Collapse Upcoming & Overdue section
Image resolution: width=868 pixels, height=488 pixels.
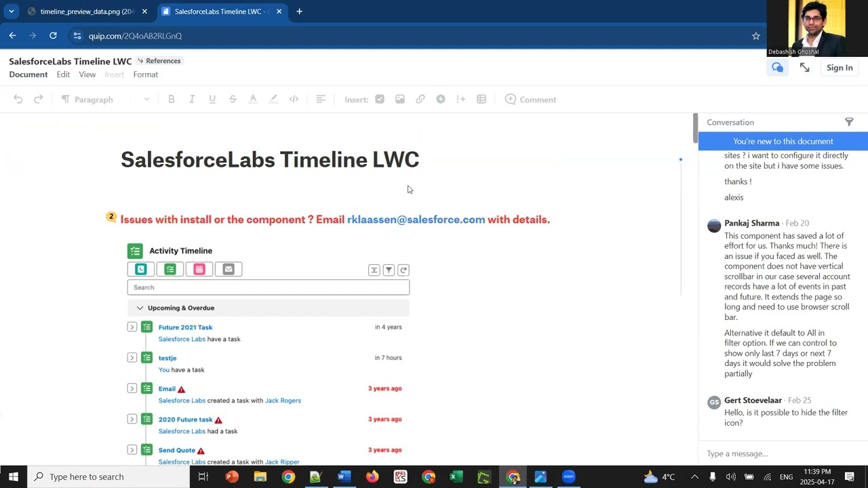(140, 308)
